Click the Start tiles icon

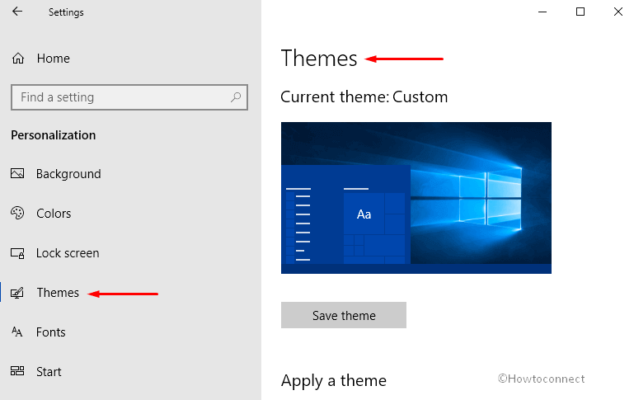coord(17,371)
